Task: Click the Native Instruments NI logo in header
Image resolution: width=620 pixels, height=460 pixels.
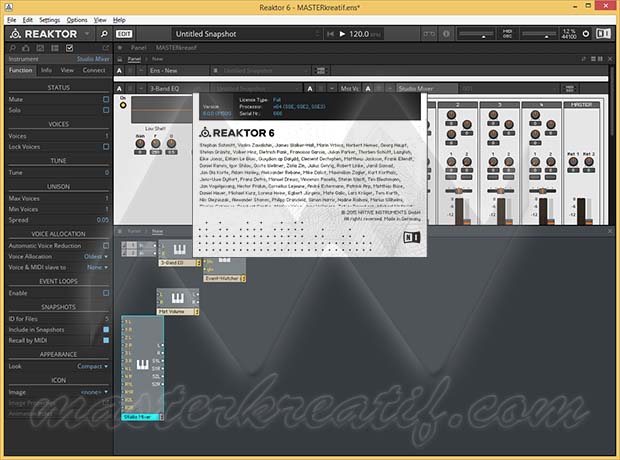Action: [x=603, y=34]
